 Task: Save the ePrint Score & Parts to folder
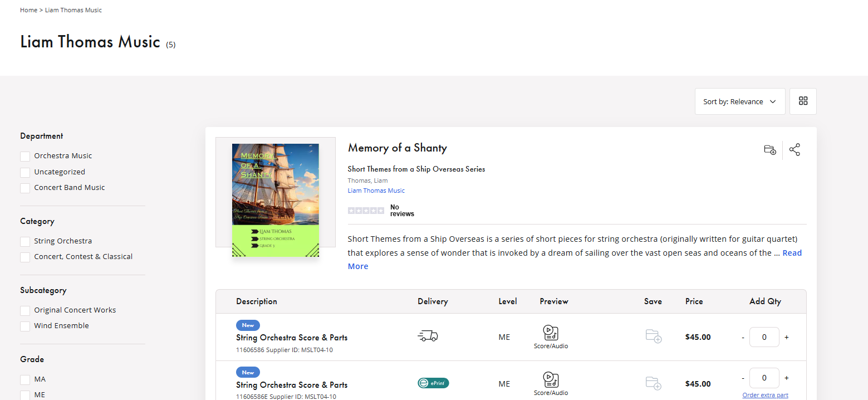click(653, 383)
